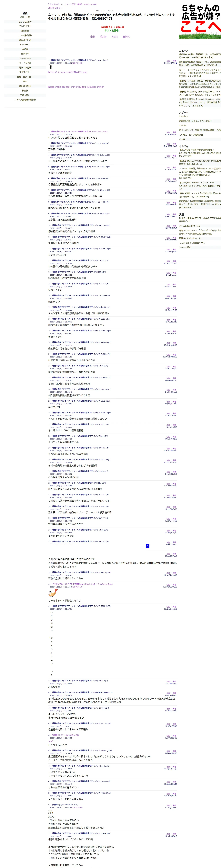Open NGT48 board

pos(25,49)
